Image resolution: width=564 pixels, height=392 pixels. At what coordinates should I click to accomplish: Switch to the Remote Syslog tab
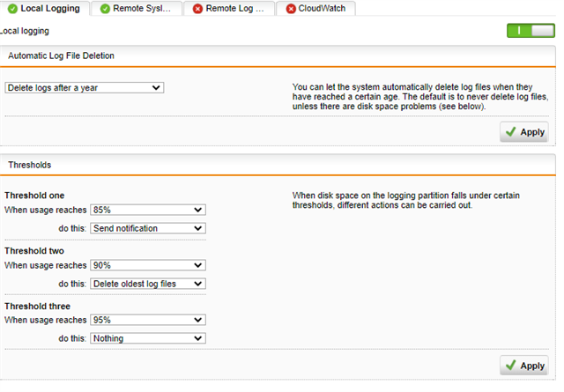[137, 9]
